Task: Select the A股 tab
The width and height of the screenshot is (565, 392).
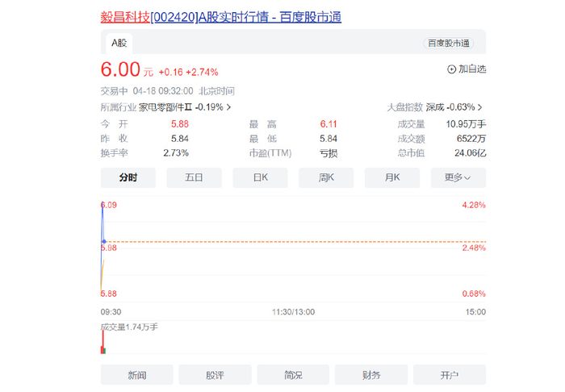Action: pos(119,44)
